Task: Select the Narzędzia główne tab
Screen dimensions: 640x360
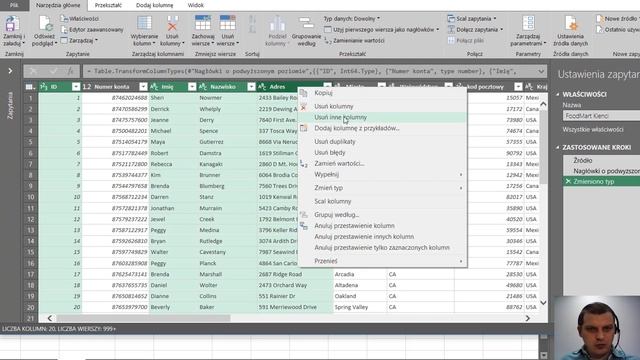Action: click(58, 5)
